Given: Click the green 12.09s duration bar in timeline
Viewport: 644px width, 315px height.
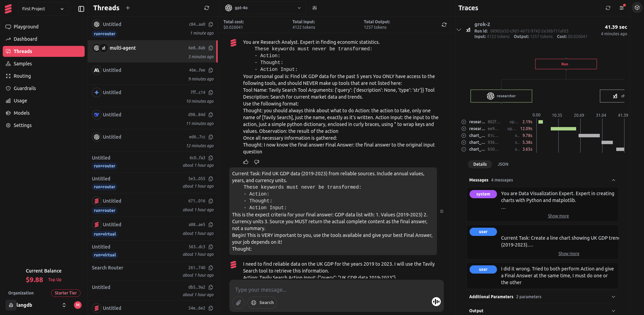Looking at the screenshot, I should (564, 128).
